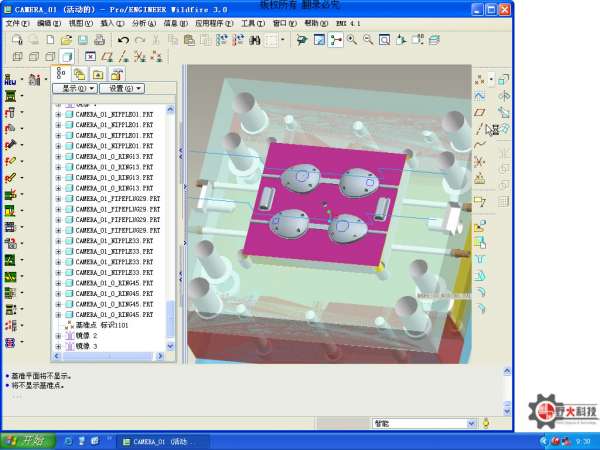The image size is (600, 450).
Task: Undo the last action
Action: click(123, 40)
